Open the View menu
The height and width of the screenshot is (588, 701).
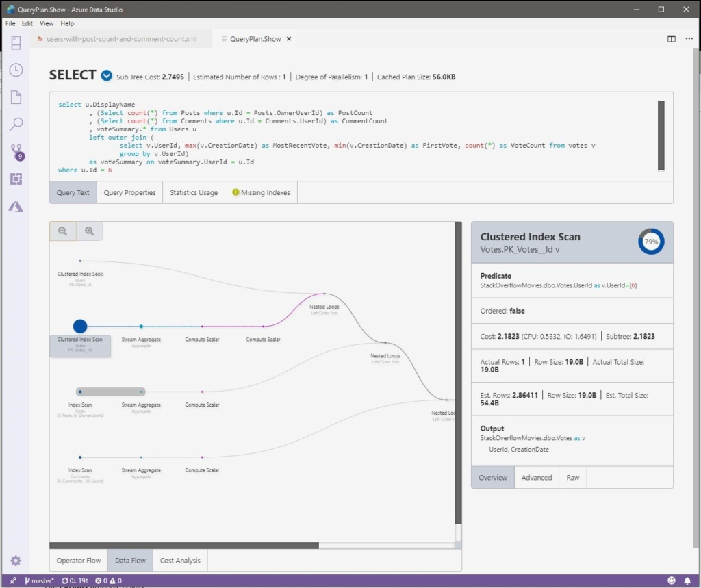(x=46, y=23)
